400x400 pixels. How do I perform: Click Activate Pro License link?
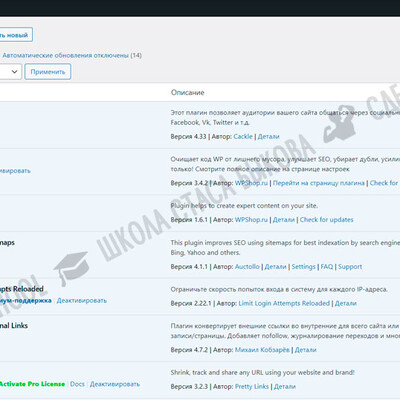point(32,384)
